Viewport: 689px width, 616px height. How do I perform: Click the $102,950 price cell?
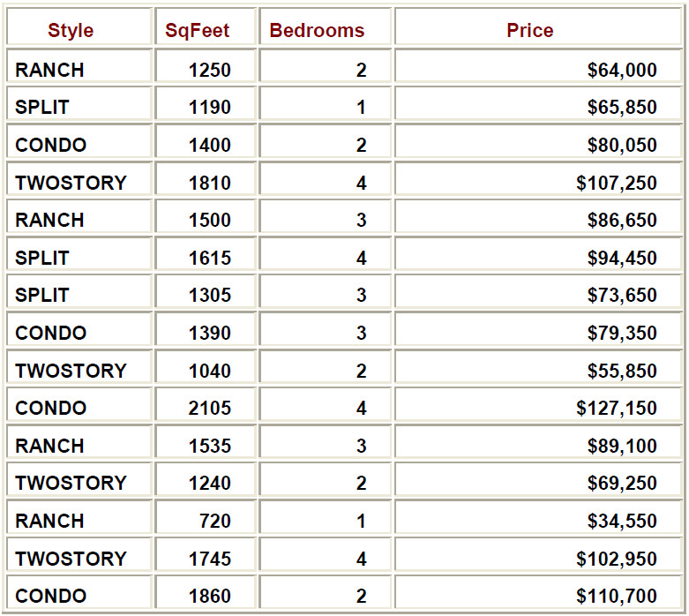click(617, 559)
